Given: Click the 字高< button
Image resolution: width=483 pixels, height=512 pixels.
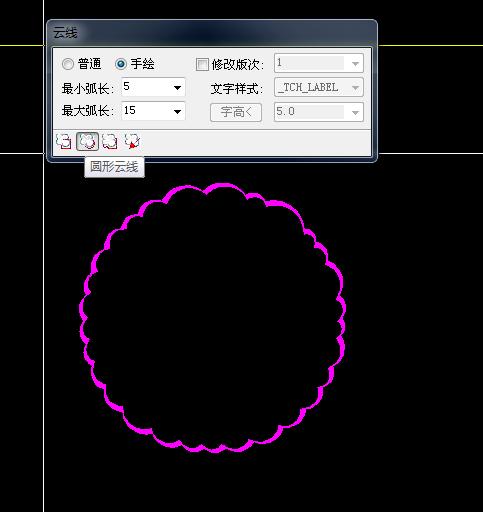Looking at the screenshot, I should pos(236,112).
